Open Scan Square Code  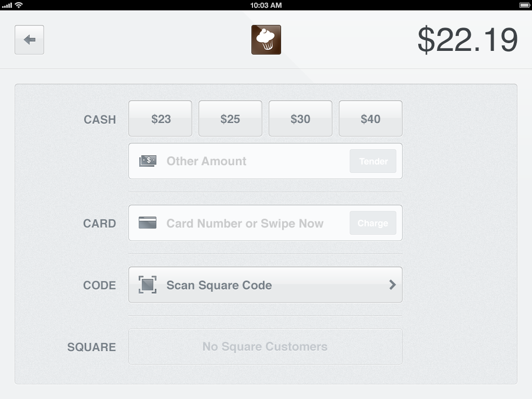pos(265,285)
